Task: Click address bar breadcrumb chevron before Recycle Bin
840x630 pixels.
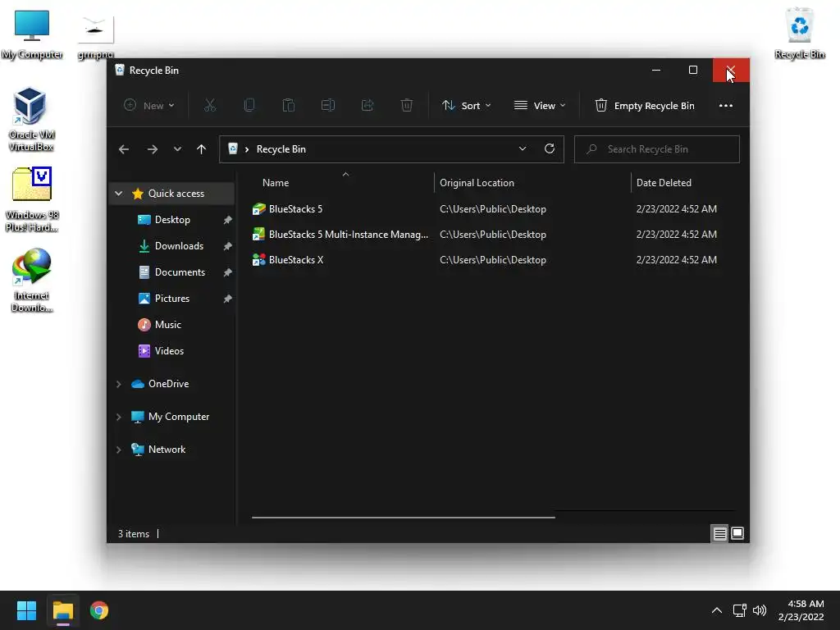Action: (246, 149)
